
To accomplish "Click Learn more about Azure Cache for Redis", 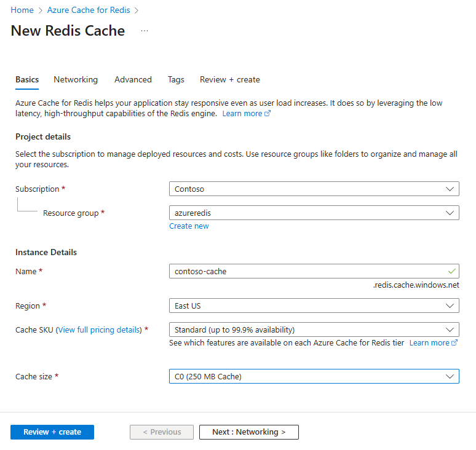I will [x=242, y=114].
